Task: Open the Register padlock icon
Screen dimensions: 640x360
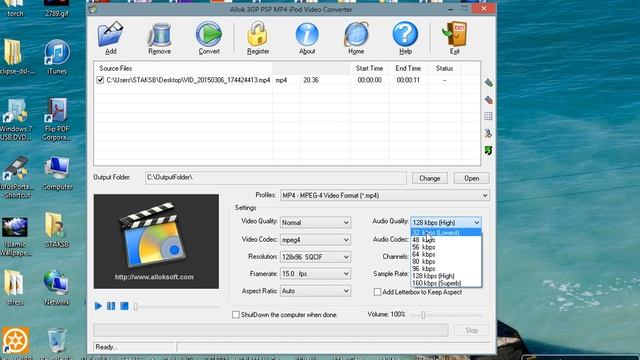Action: (x=258, y=38)
